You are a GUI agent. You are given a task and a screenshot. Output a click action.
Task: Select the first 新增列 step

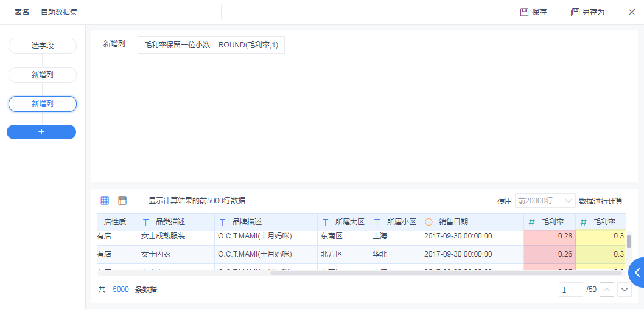pos(43,75)
